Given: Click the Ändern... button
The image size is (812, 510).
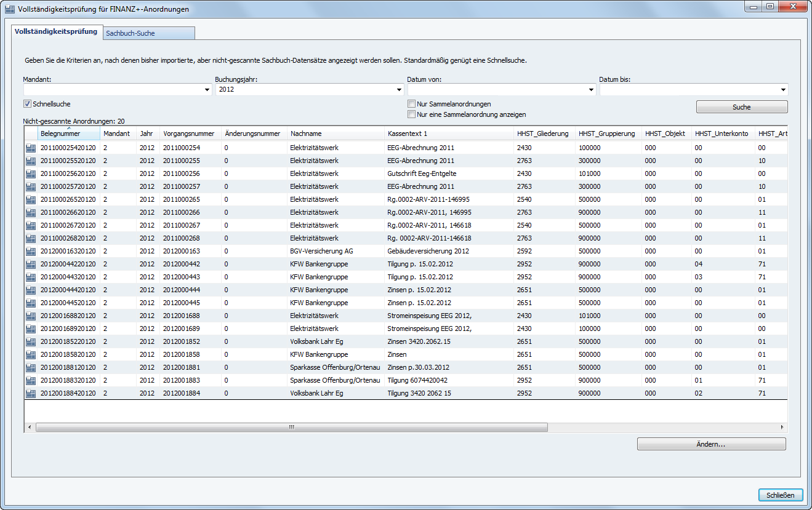Looking at the screenshot, I should coord(711,444).
